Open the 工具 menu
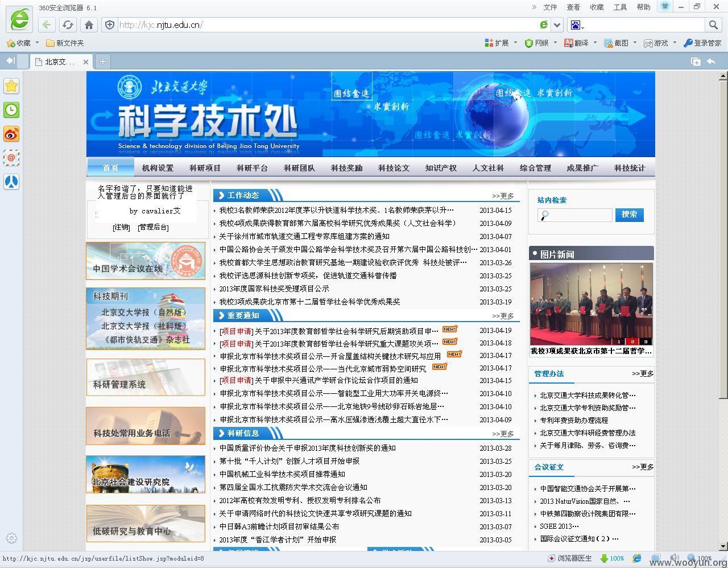Image resolution: width=728 pixels, height=568 pixels. pyautogui.click(x=620, y=7)
